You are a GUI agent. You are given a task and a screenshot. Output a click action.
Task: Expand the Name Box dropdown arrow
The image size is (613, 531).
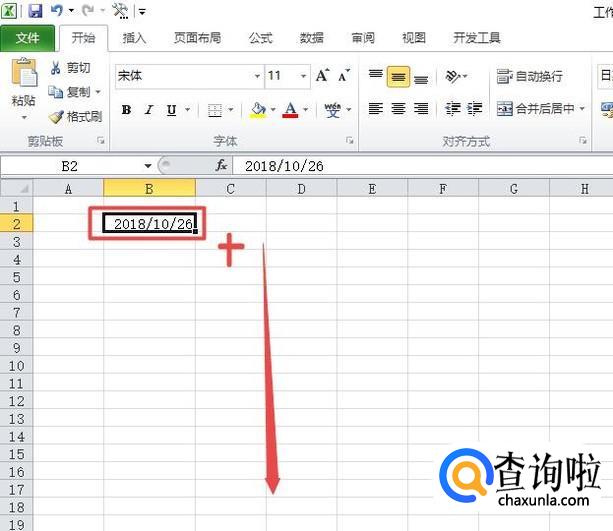148,166
